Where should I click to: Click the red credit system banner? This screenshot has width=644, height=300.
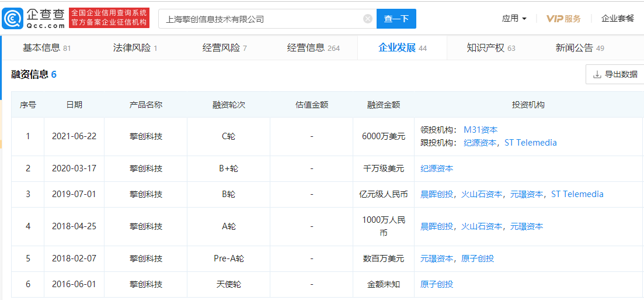(x=109, y=18)
